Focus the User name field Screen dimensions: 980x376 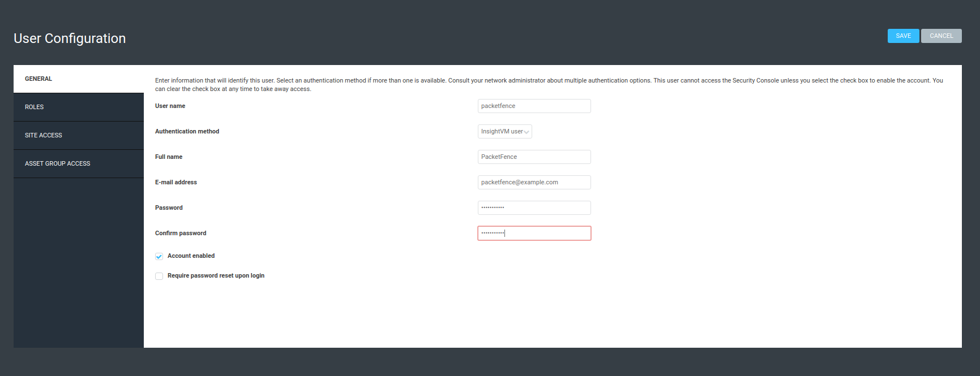click(x=534, y=106)
